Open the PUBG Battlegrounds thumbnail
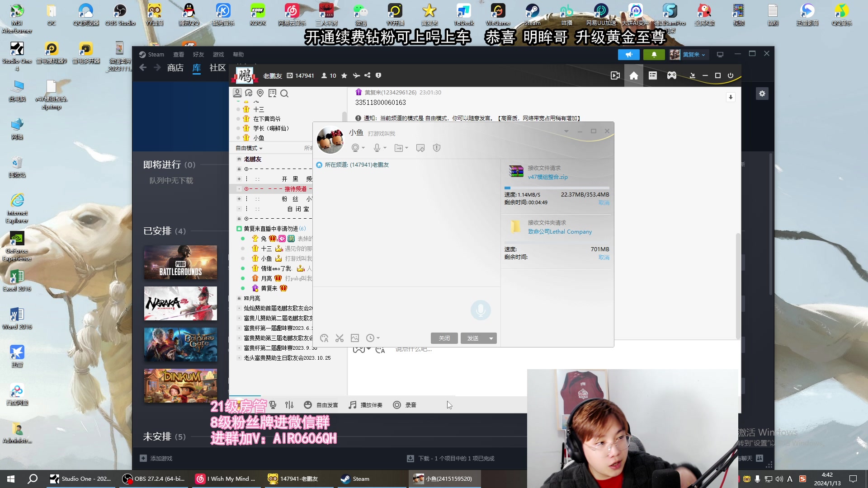The width and height of the screenshot is (868, 488). click(x=180, y=263)
